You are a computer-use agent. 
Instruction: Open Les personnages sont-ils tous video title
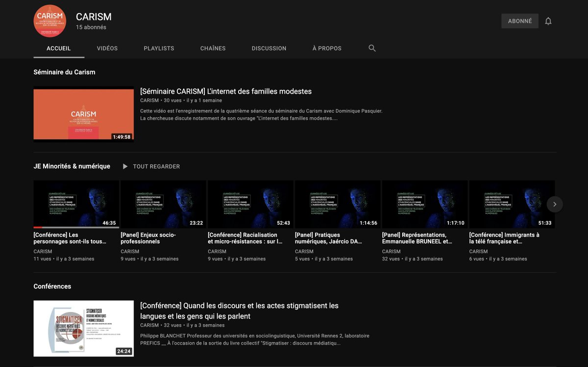point(70,238)
